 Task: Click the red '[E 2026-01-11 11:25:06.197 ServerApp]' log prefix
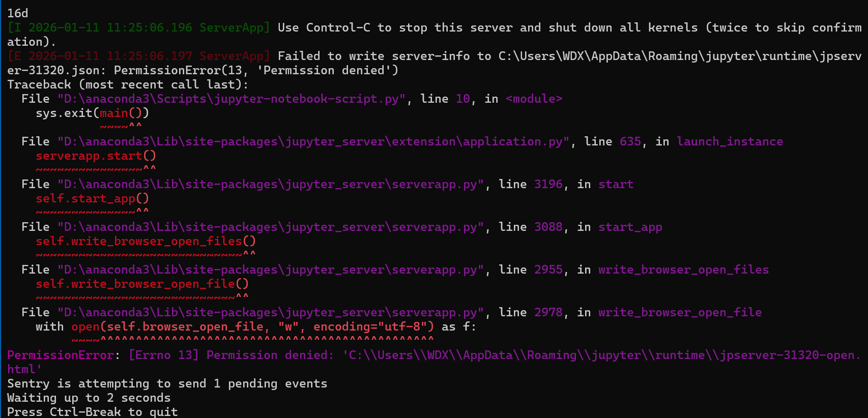pyautogui.click(x=138, y=56)
